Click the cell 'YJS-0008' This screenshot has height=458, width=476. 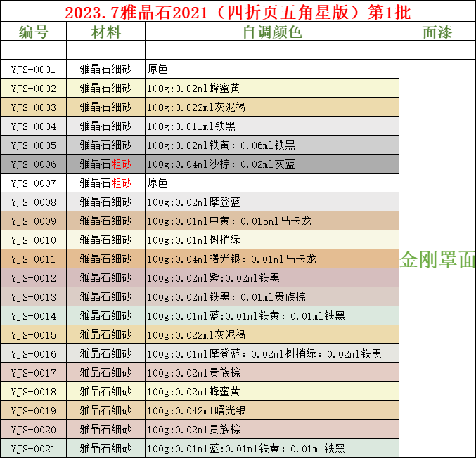tap(33, 202)
